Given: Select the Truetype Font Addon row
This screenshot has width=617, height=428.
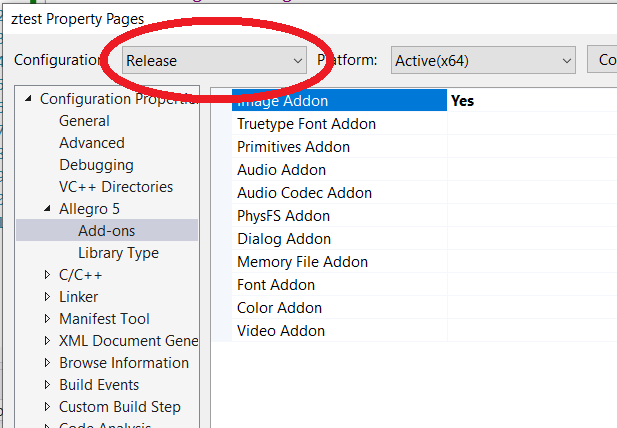Looking at the screenshot, I should (306, 124).
